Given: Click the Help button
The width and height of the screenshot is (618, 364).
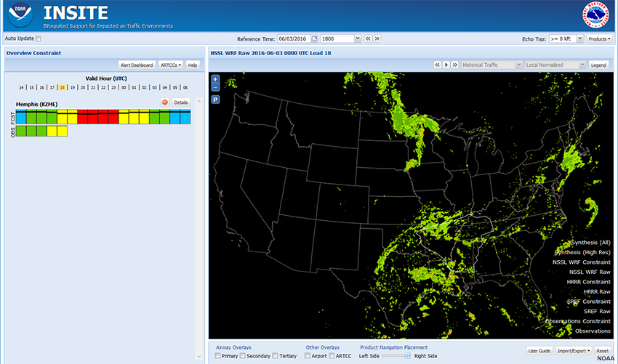Looking at the screenshot, I should point(193,65).
